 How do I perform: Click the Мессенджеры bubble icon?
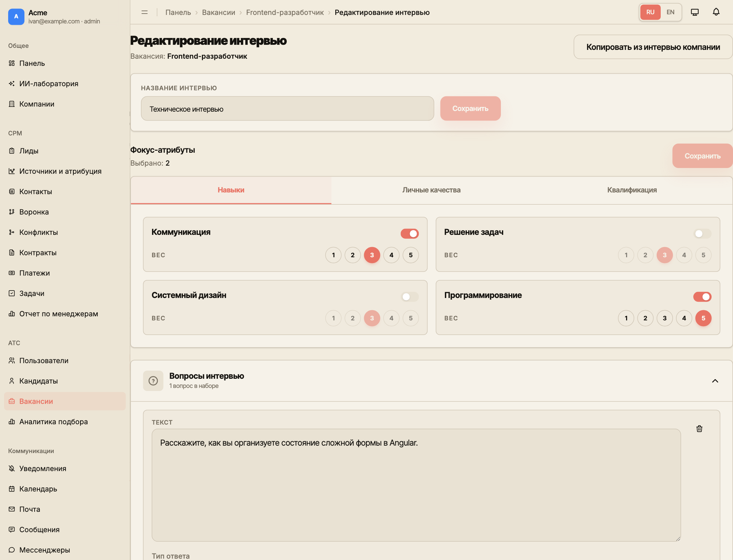pyautogui.click(x=12, y=550)
